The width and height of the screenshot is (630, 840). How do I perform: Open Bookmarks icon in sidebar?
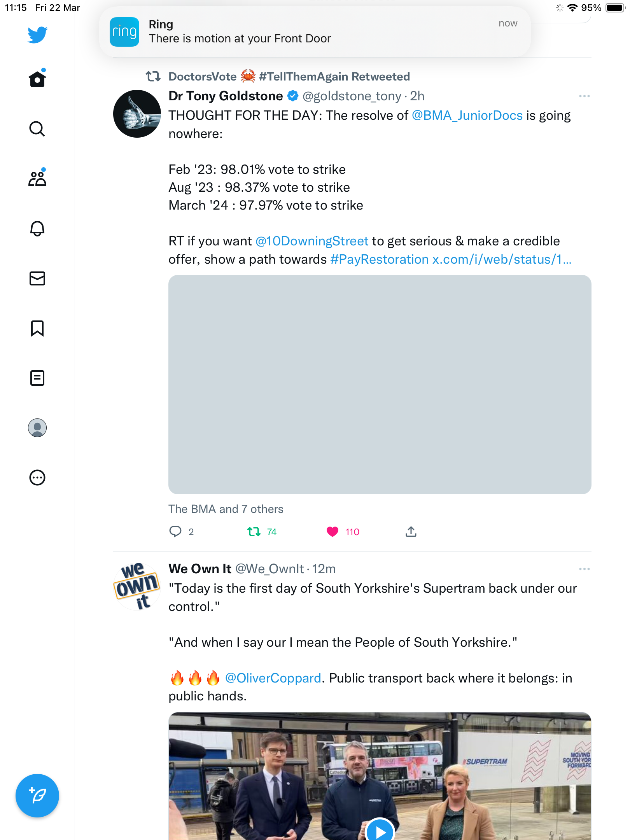coord(37,328)
